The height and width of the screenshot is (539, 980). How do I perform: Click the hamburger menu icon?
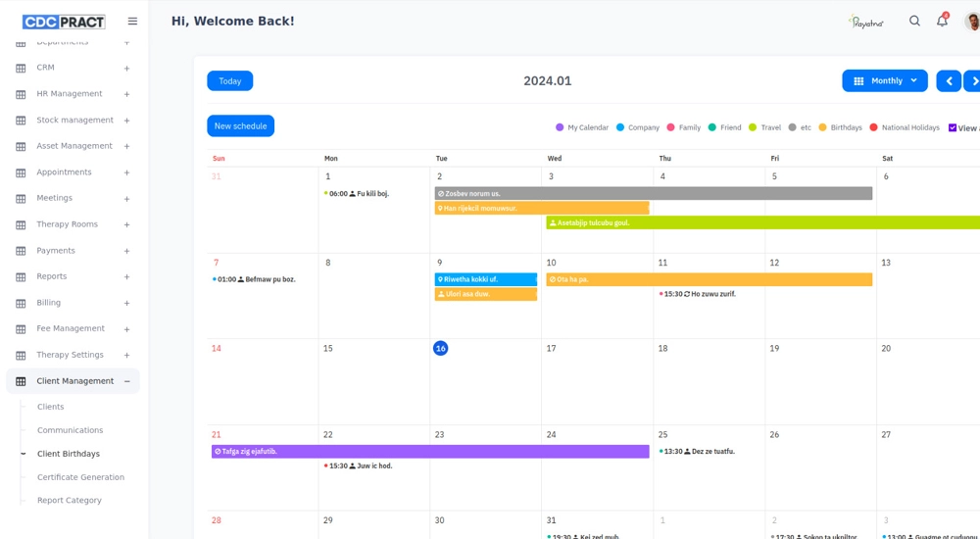click(132, 22)
